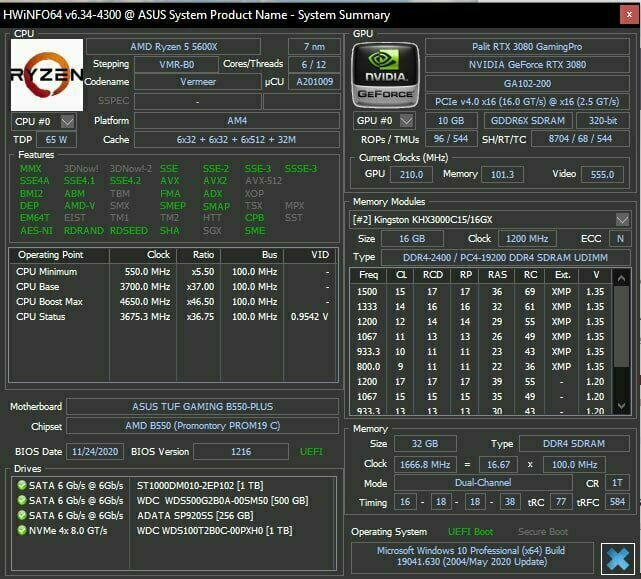
Task: Click the RDSEED feature label
Action: coord(128,231)
